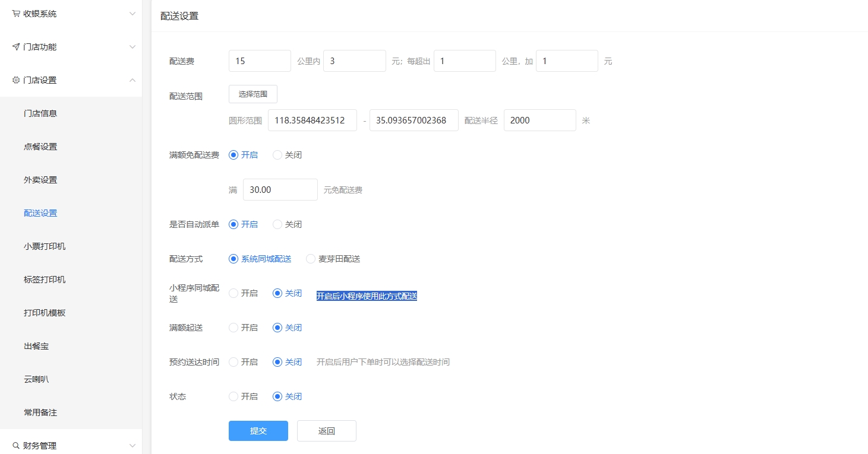This screenshot has height=454, width=868.
Task: Expand the 财务管理 menu chevron
Action: [132, 446]
